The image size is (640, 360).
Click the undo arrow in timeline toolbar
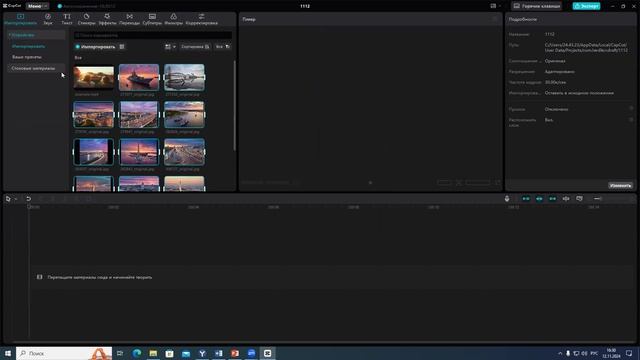pos(29,199)
